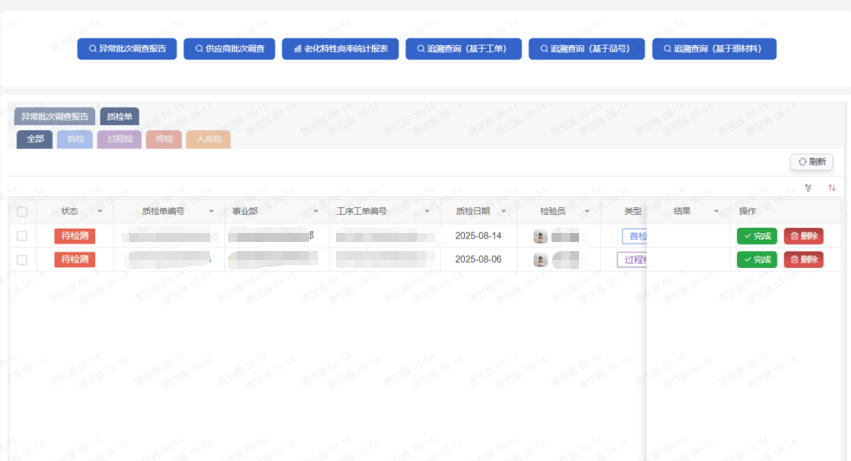Click 供应商批次调查 search button

(x=229, y=49)
